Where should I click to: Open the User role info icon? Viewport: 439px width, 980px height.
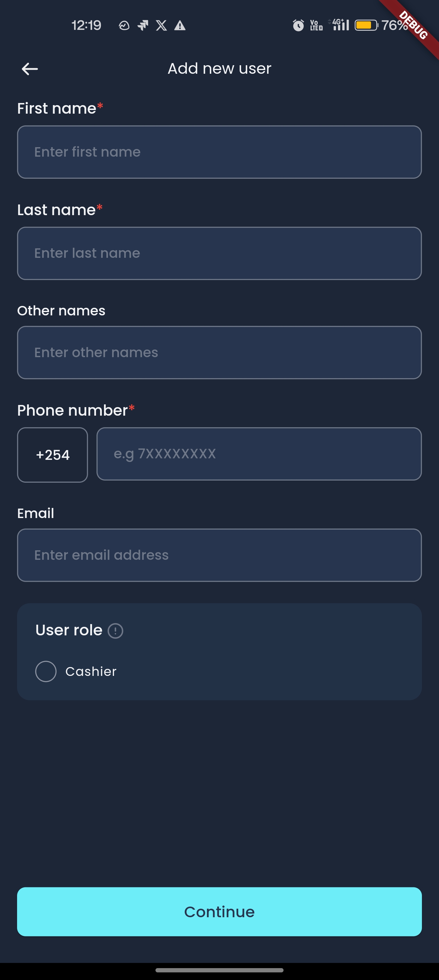tap(115, 631)
